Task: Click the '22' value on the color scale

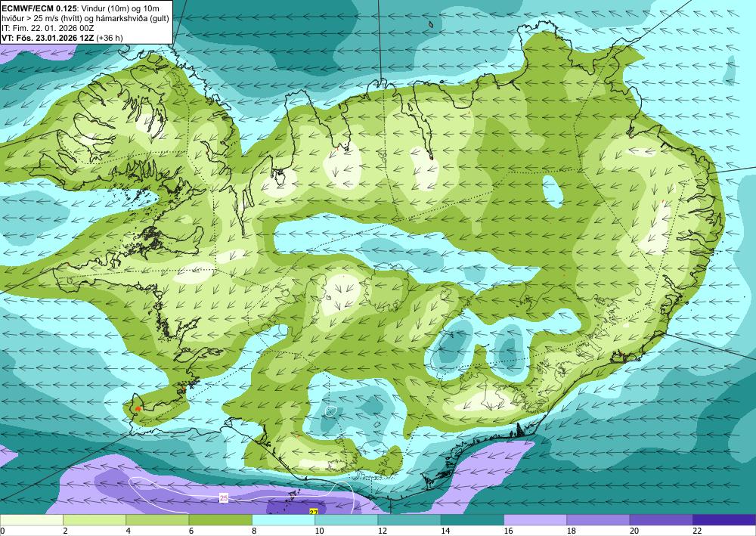Action: (x=697, y=531)
